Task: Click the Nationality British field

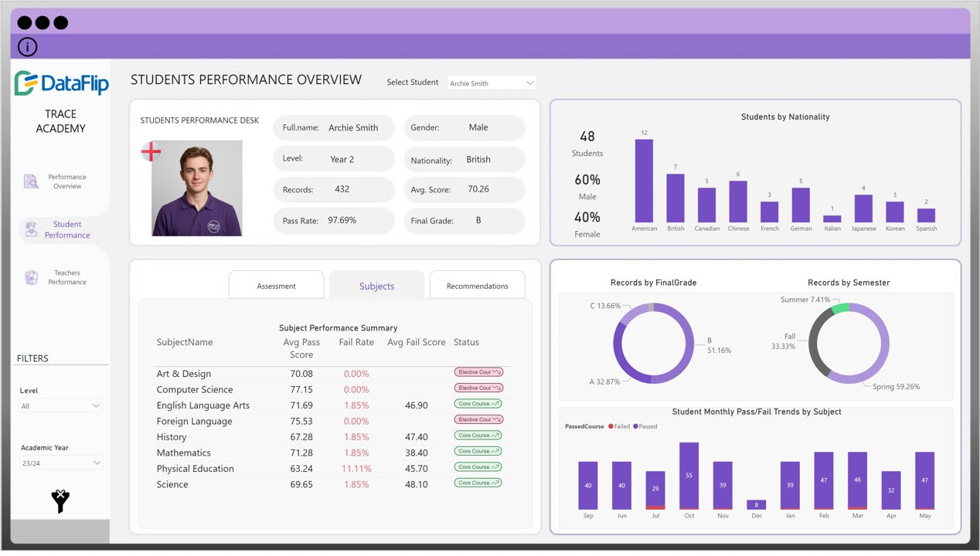Action: [464, 159]
